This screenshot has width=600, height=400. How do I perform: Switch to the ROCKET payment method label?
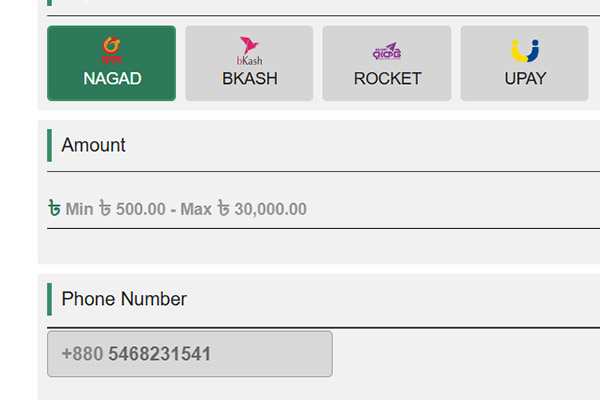coord(387,78)
